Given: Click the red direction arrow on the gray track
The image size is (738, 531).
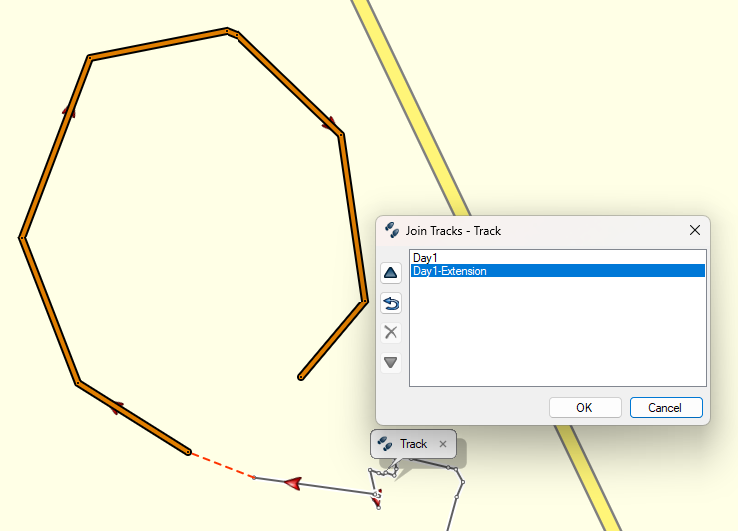Looking at the screenshot, I should point(293,483).
